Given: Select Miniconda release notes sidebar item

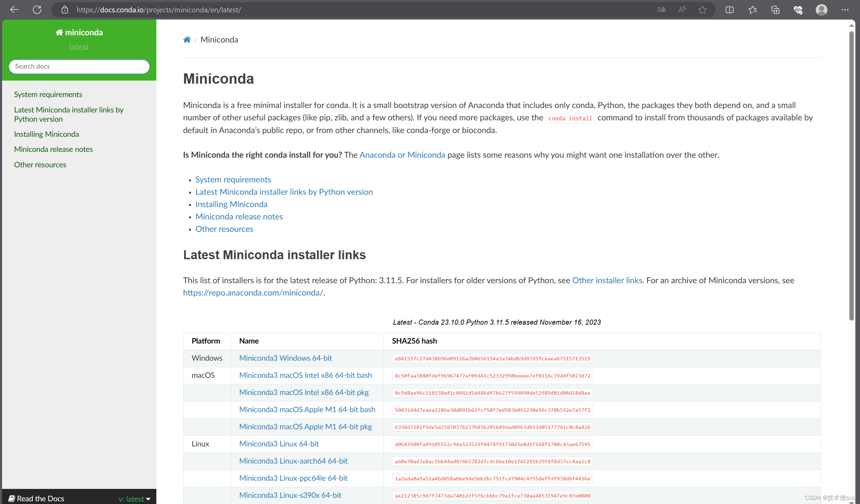Looking at the screenshot, I should [x=53, y=149].
